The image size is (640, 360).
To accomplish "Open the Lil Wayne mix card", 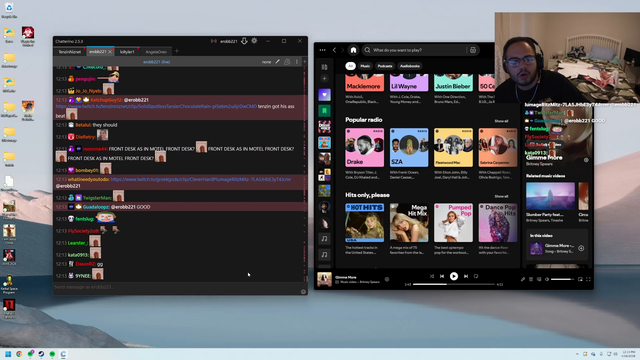I will tap(409, 83).
